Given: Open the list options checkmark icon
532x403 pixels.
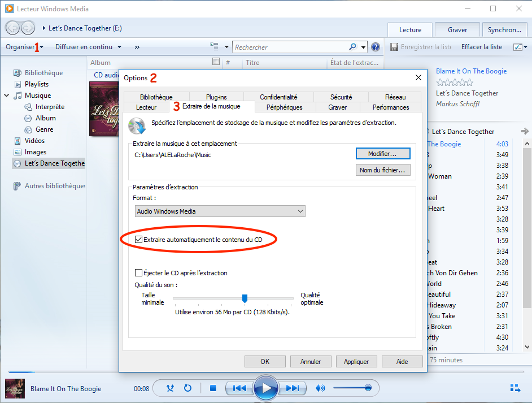Looking at the screenshot, I should 518,47.
